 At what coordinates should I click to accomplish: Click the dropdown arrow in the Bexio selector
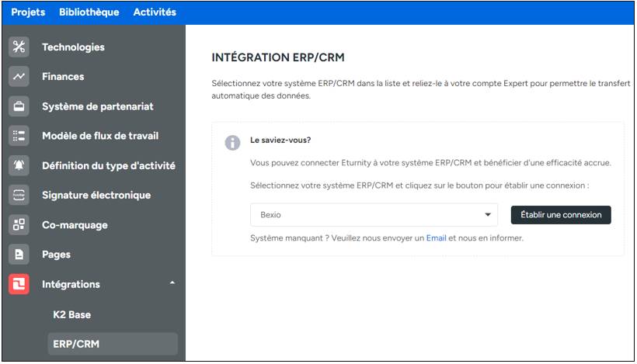click(488, 215)
